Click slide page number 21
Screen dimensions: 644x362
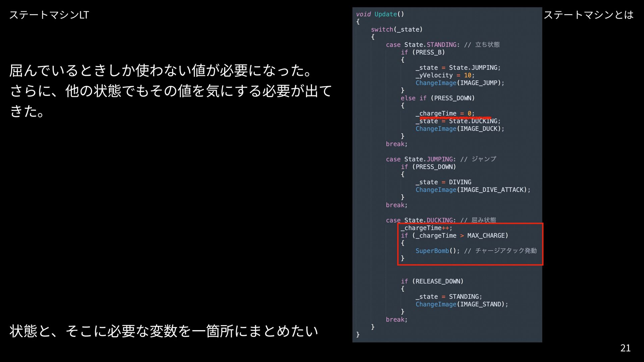click(x=625, y=348)
